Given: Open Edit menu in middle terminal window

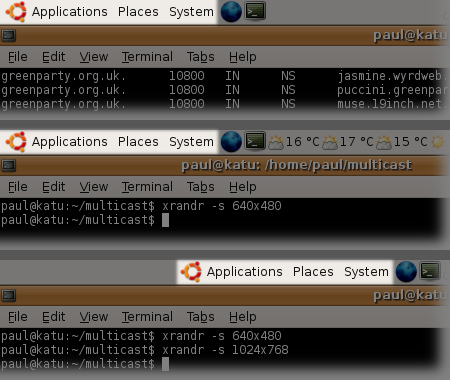Looking at the screenshot, I should (x=54, y=187).
